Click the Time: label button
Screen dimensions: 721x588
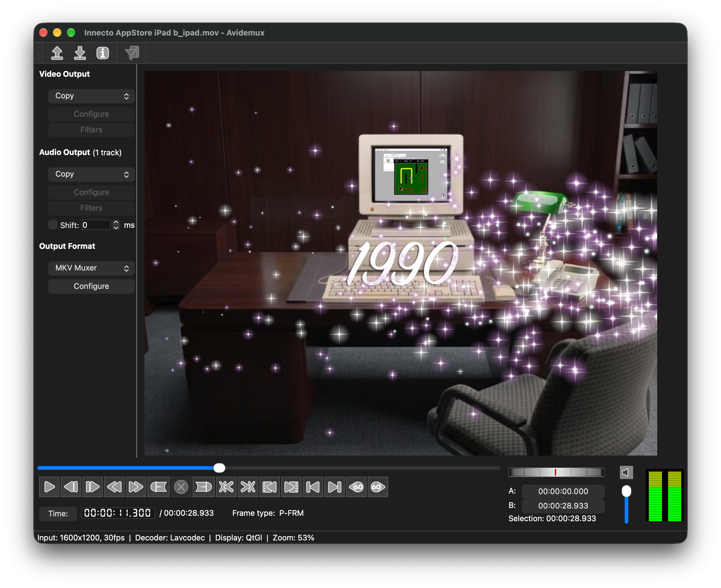(x=58, y=513)
